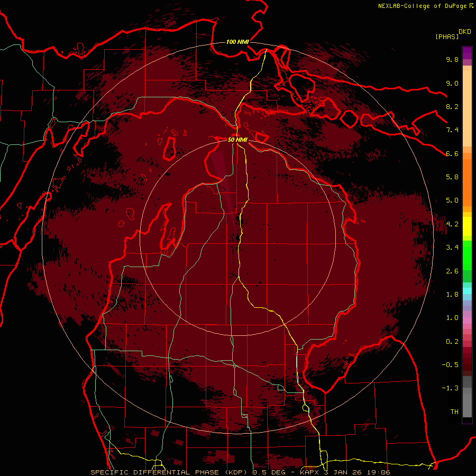The height and width of the screenshot is (476, 476).
Task: Click the DKD legend title
Action: [x=465, y=32]
